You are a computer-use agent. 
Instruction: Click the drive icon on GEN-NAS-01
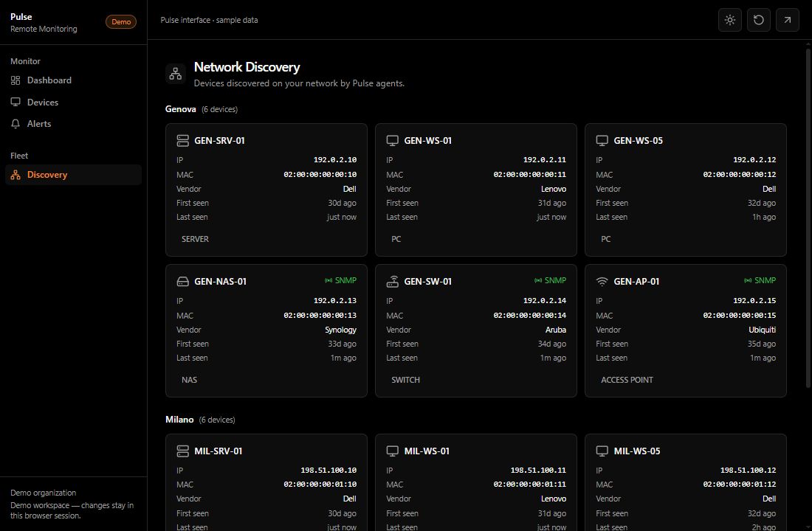(x=183, y=282)
